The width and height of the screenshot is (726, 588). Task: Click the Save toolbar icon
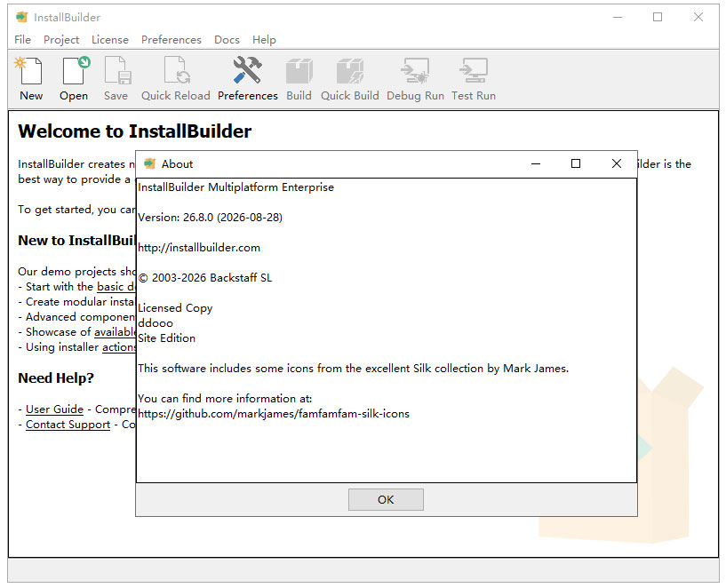pyautogui.click(x=117, y=71)
